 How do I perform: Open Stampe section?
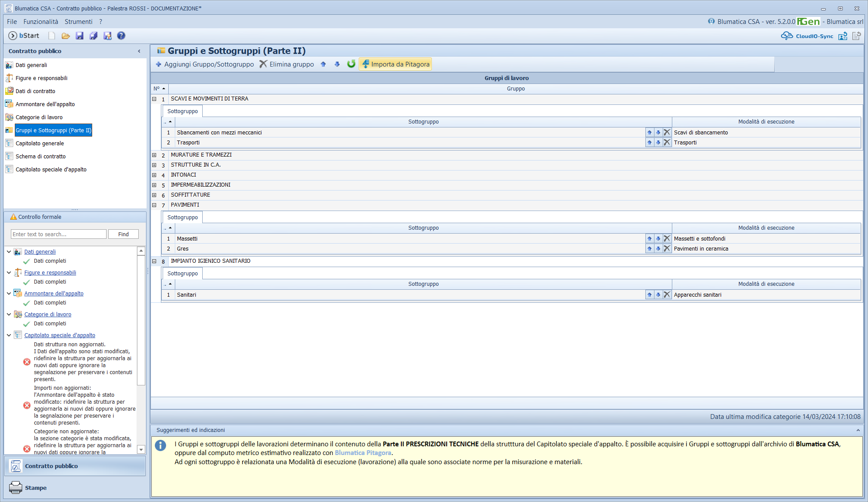coord(75,488)
